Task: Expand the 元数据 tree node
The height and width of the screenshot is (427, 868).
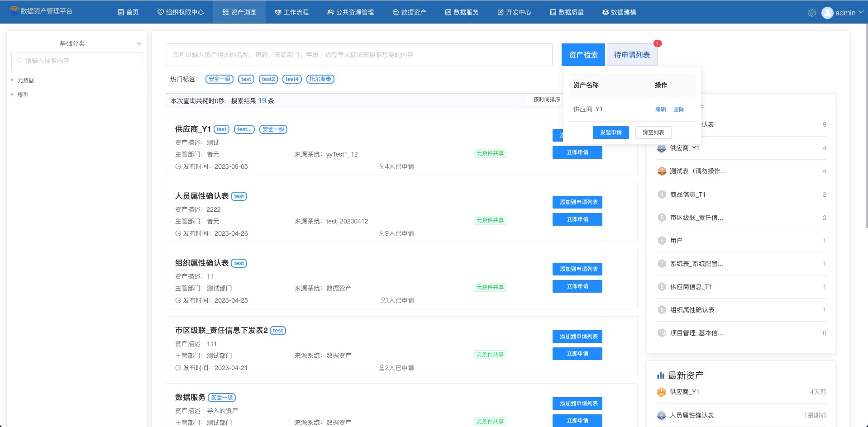Action: point(12,80)
